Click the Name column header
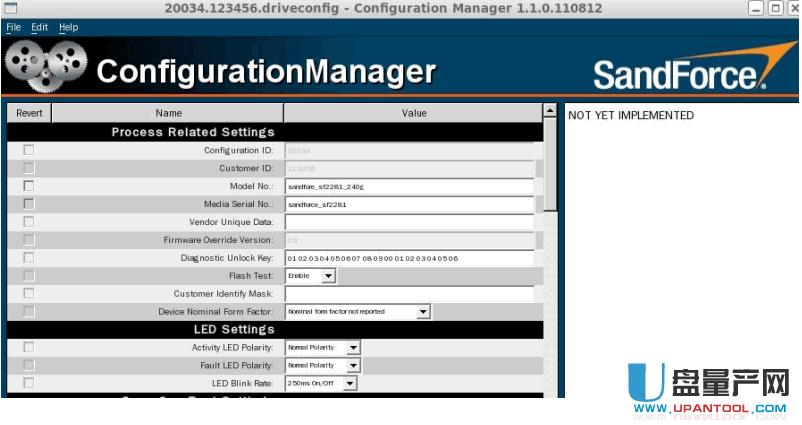 coord(168,113)
